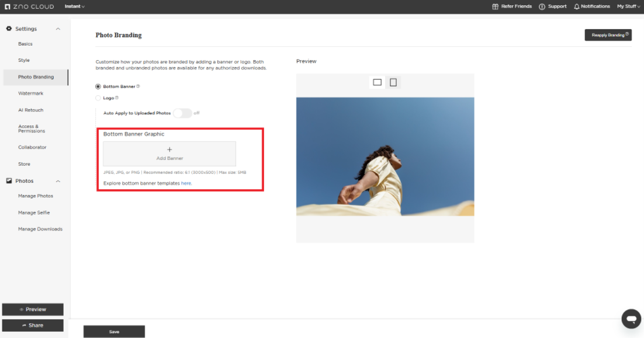Image resolution: width=644 pixels, height=338 pixels.
Task: Collapse the Settings section
Action: click(57, 29)
